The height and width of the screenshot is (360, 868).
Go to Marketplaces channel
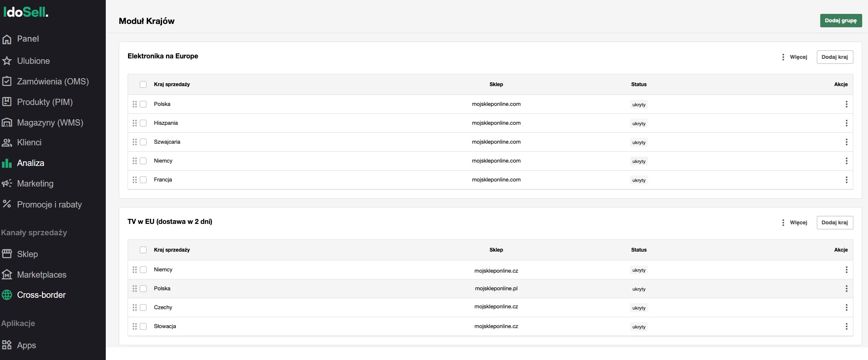(x=42, y=275)
